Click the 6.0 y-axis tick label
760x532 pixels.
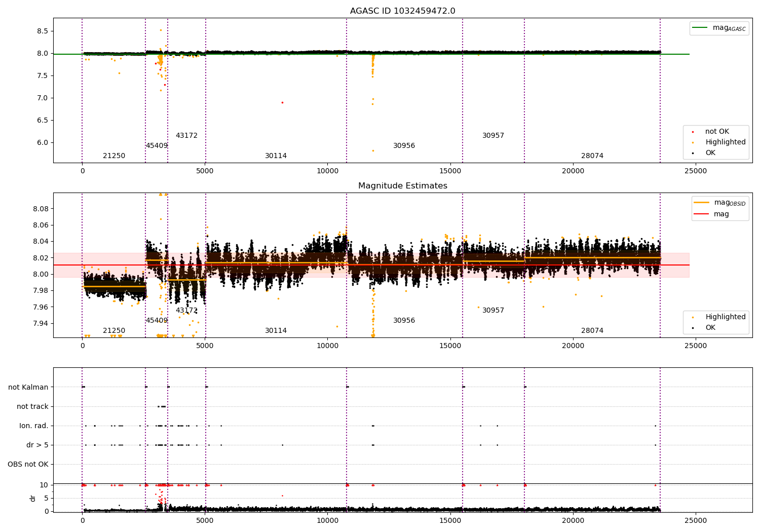tap(43, 142)
